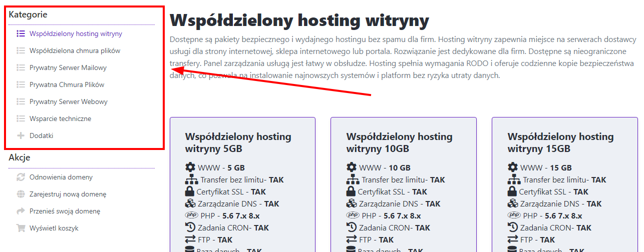The height and width of the screenshot is (252, 644).
Task: Click shopping cart icon beside Wyświetl koszyk
Action: [21, 228]
